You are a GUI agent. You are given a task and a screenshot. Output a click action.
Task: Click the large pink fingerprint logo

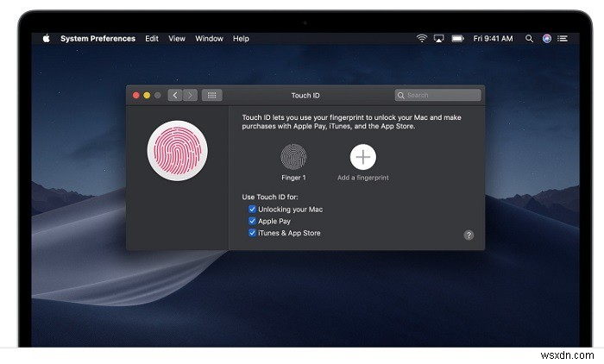pyautogui.click(x=177, y=151)
